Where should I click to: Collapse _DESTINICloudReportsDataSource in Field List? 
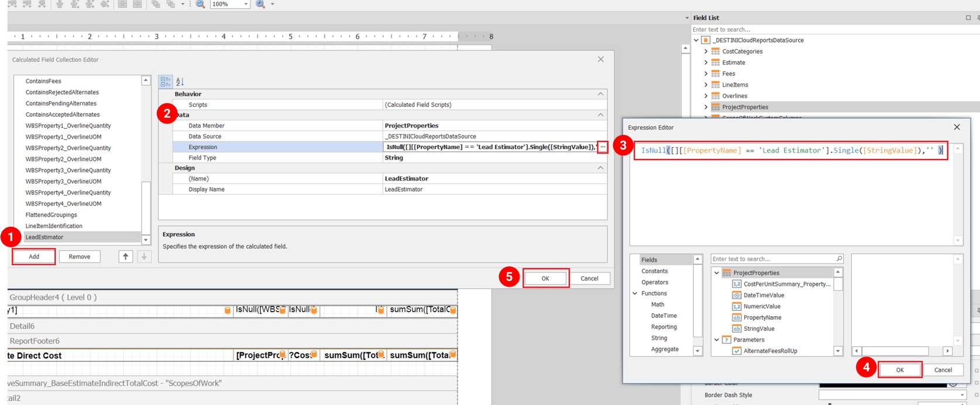coord(696,40)
